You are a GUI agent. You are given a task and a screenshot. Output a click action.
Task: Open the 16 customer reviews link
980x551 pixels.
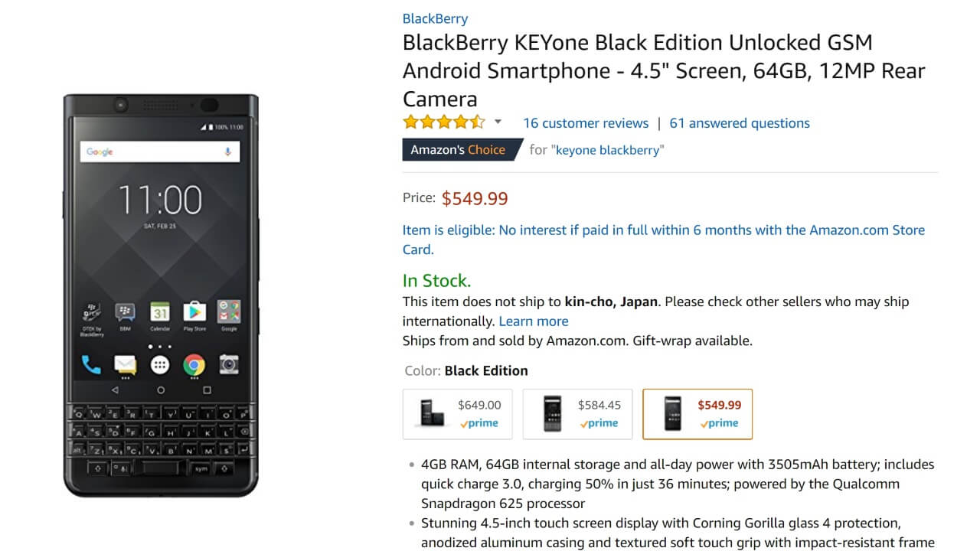(x=586, y=123)
